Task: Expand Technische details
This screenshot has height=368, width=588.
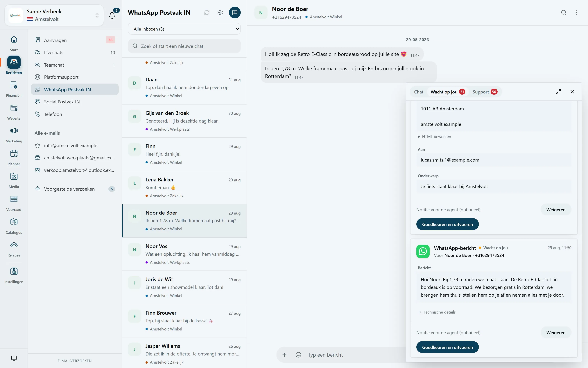Action: click(x=437, y=312)
